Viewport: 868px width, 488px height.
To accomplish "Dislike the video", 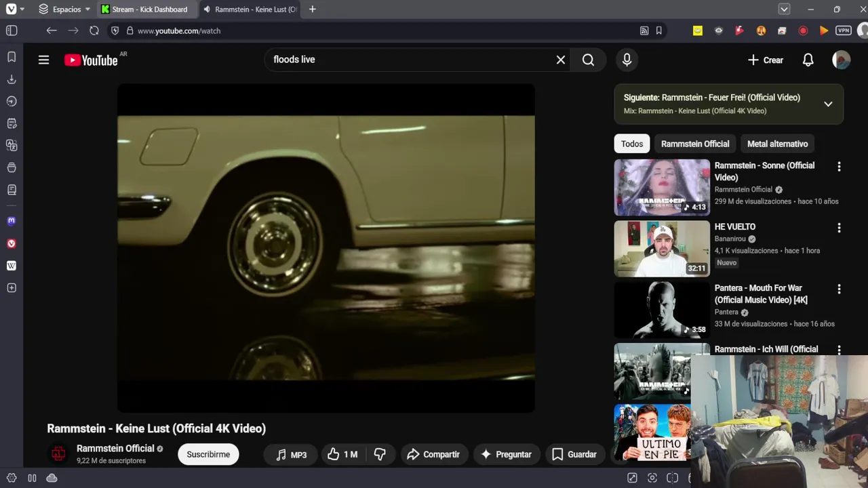I will [380, 455].
